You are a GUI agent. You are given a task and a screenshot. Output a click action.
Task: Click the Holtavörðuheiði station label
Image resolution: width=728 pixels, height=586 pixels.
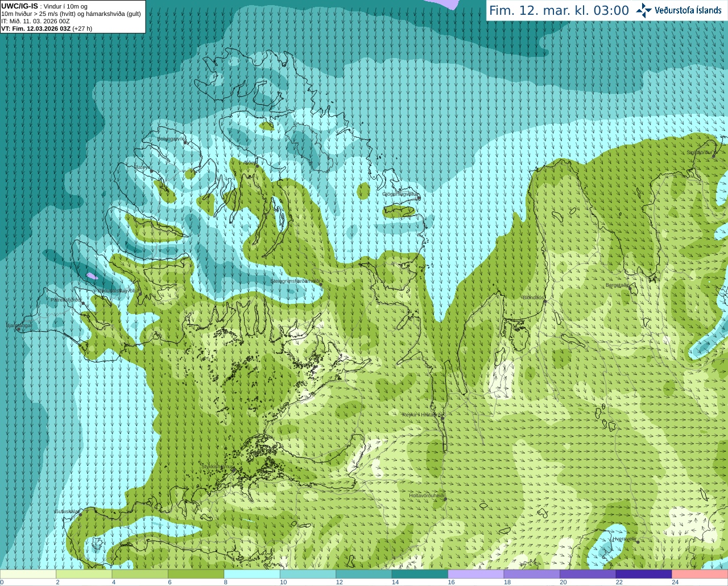[x=427, y=496]
